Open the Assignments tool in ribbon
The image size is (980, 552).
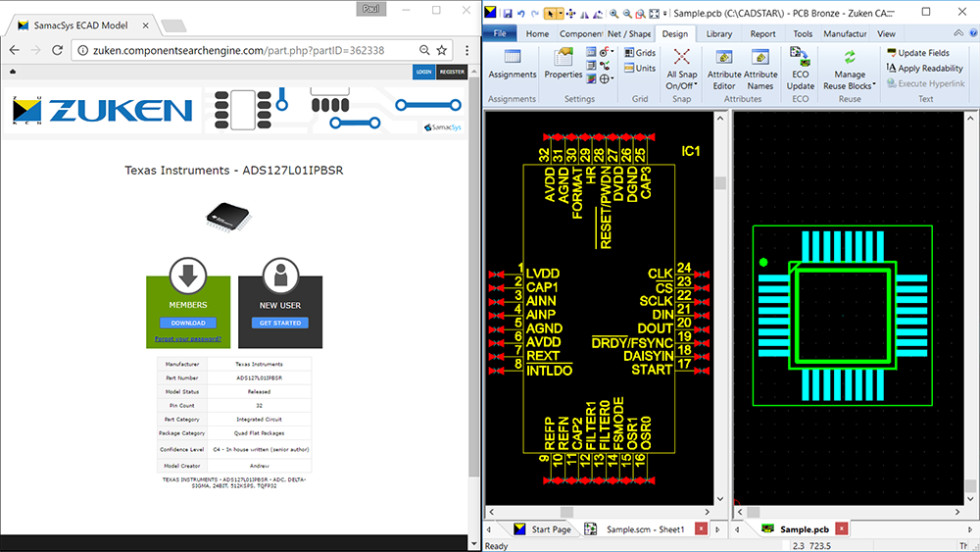pos(512,64)
